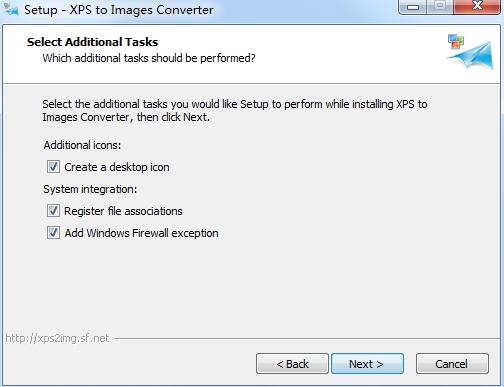
Task: Go to previous step via < Back
Action: pos(292,364)
